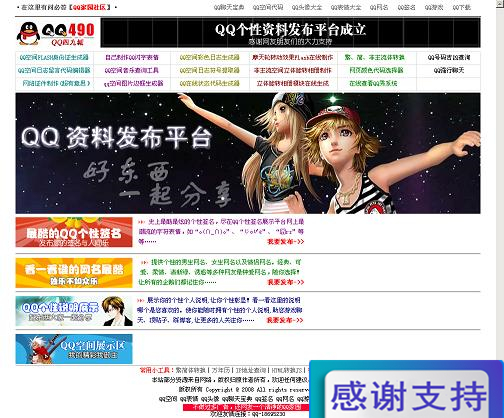Click the orange 看一看谁的网名最酷 banner
Viewport: 504px width, 418px height.
tap(74, 273)
